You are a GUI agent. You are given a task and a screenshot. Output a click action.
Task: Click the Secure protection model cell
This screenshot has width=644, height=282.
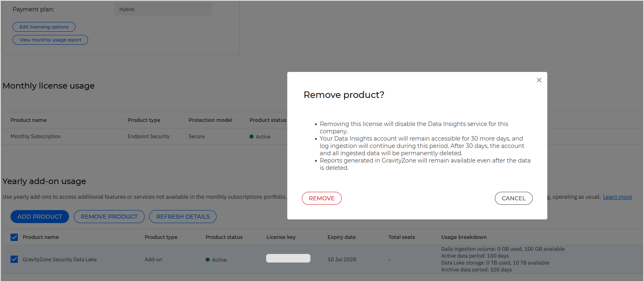tap(197, 137)
